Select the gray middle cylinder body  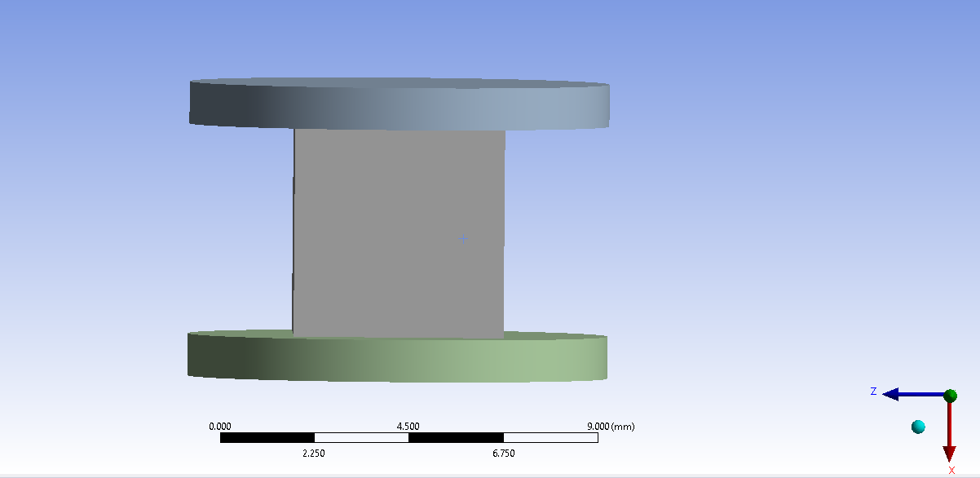coord(399,232)
